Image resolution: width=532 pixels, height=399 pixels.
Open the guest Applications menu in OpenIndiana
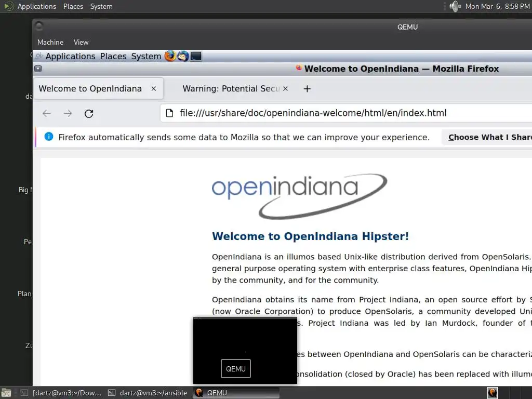point(70,56)
